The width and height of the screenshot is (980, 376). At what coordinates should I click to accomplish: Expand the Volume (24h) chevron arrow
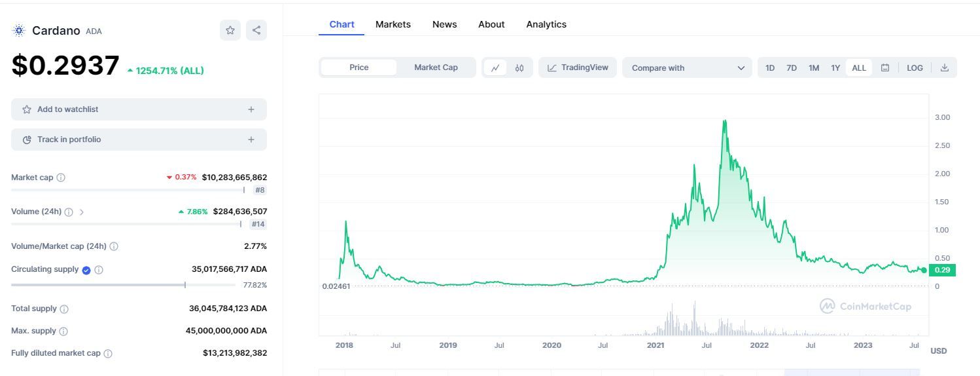click(x=82, y=212)
